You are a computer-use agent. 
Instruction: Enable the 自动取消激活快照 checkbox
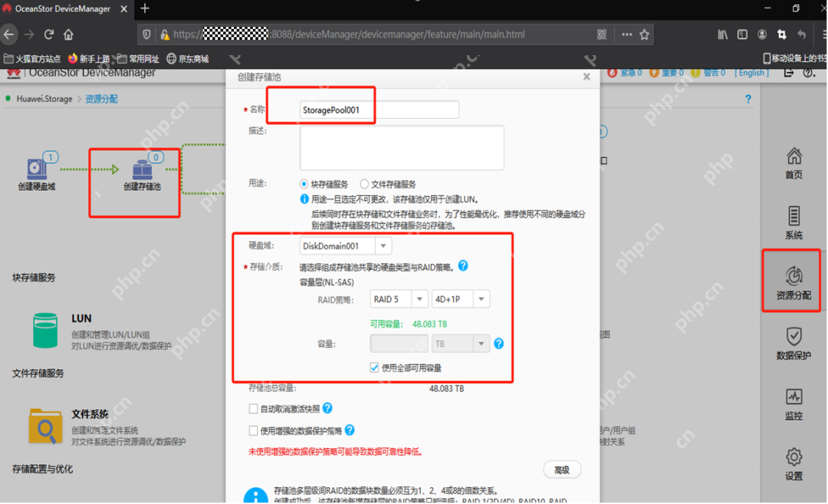tap(253, 408)
